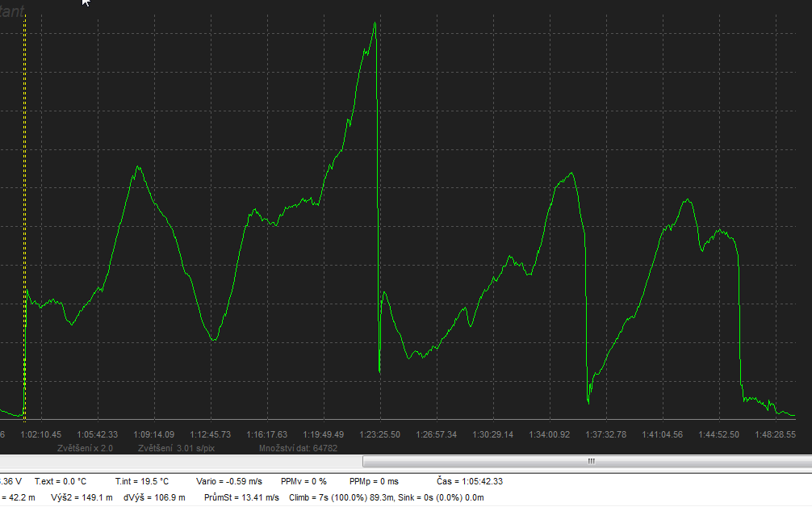
Task: Click the 1:48:28.55 time axis label
Action: click(775, 434)
